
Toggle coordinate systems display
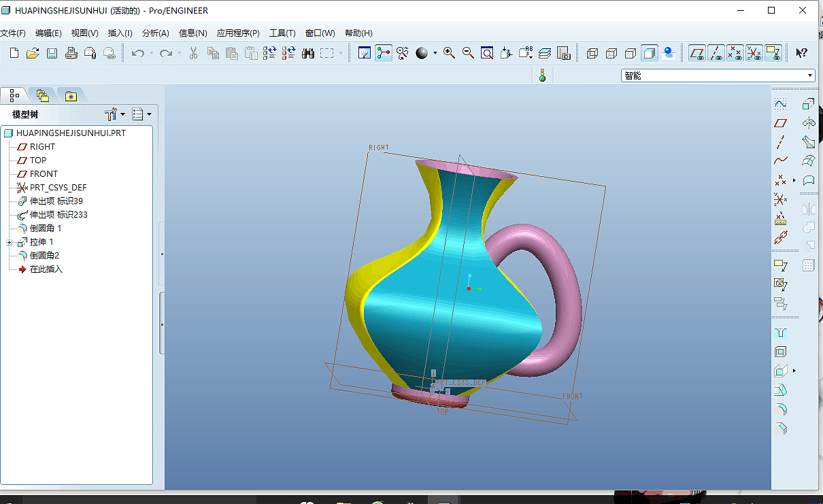pos(754,53)
